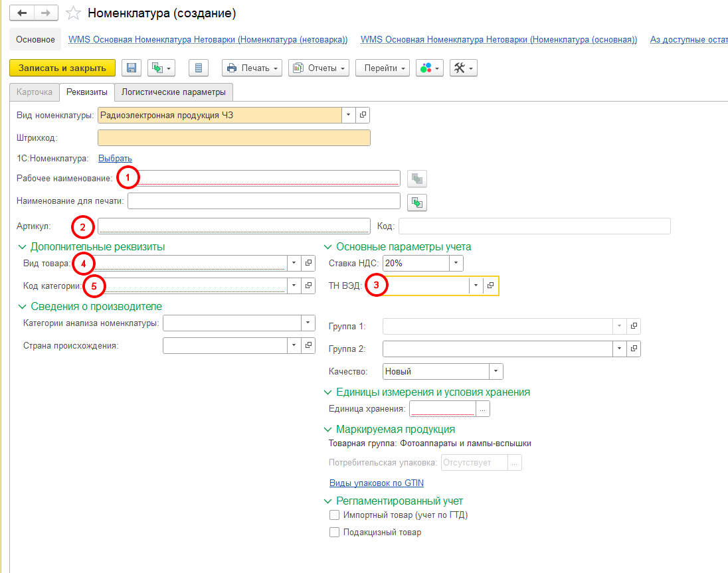Click the floppy disk save icon
The image size is (728, 573).
point(131,68)
